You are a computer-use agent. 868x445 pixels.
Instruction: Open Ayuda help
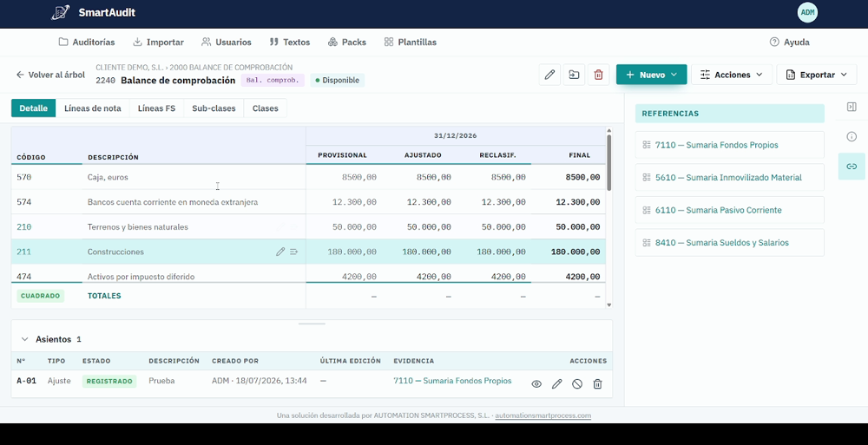tap(789, 42)
